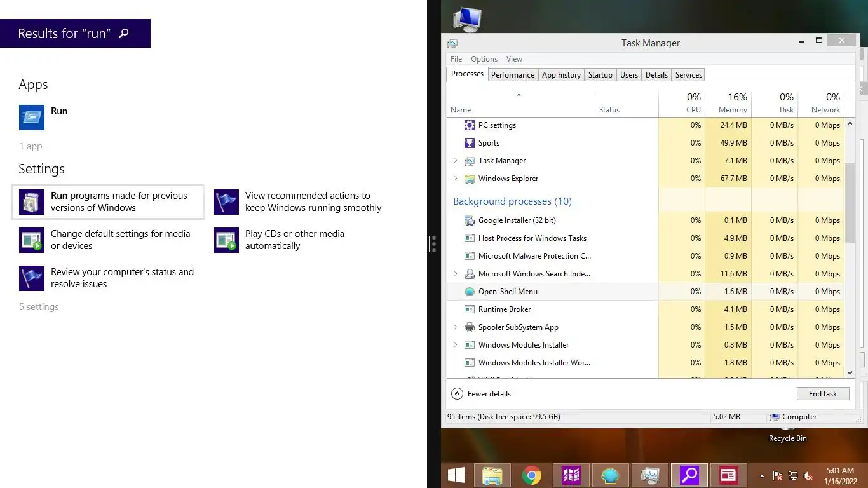868x488 pixels.
Task: Select Windows Explorer process icon
Action: (x=470, y=179)
